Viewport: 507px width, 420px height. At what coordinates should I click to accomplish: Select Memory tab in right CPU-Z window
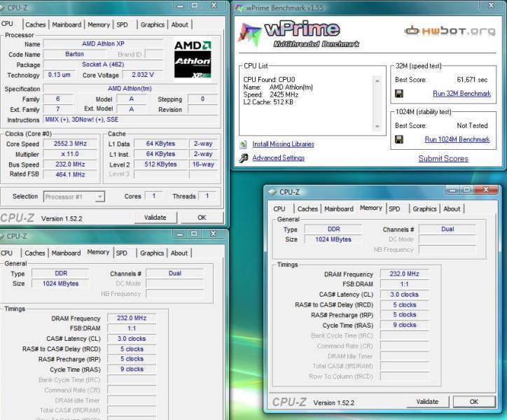coord(371,208)
